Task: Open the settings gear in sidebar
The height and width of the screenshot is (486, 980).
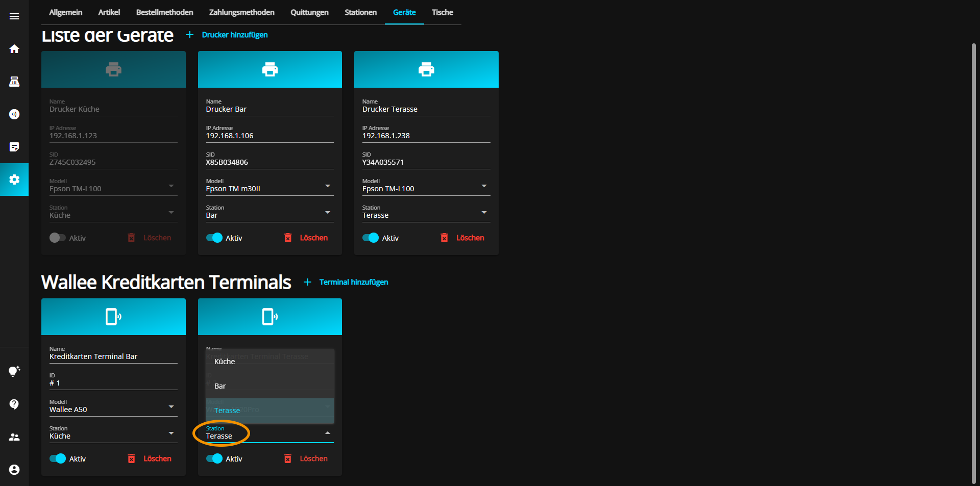Action: (x=14, y=180)
